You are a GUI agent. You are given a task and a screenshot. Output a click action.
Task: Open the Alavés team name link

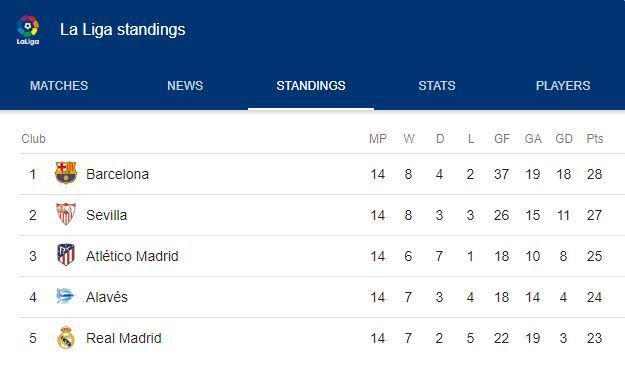(107, 297)
